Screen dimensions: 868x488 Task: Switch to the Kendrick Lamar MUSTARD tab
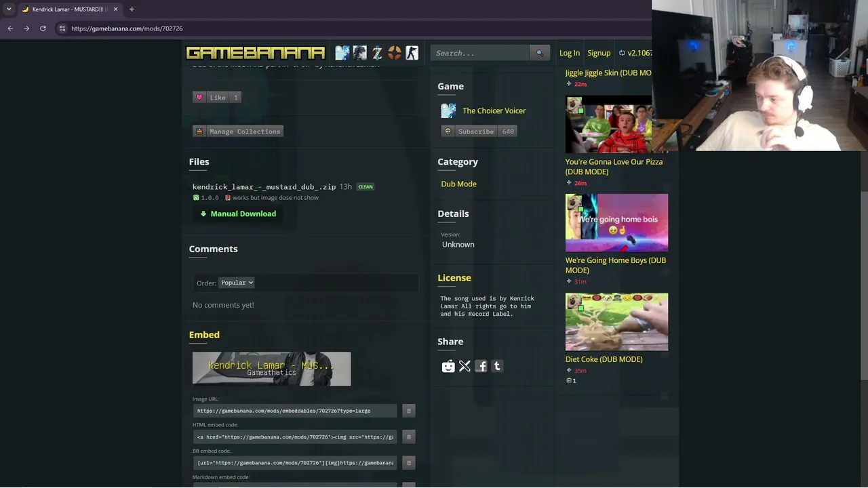[x=70, y=9]
